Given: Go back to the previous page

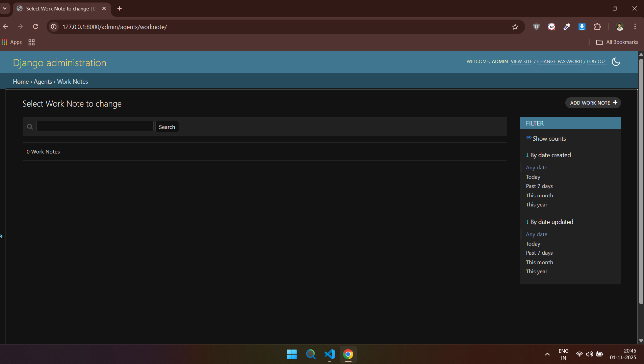Looking at the screenshot, I should (x=5, y=27).
